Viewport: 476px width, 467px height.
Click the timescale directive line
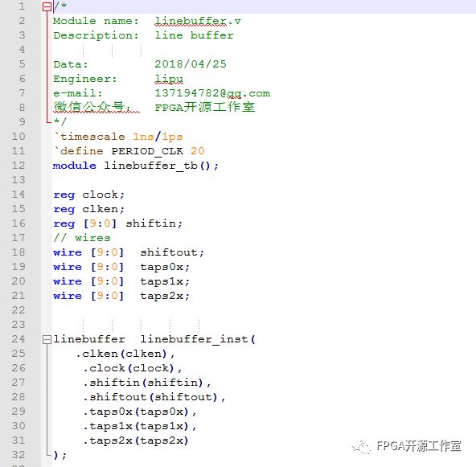[x=118, y=137]
